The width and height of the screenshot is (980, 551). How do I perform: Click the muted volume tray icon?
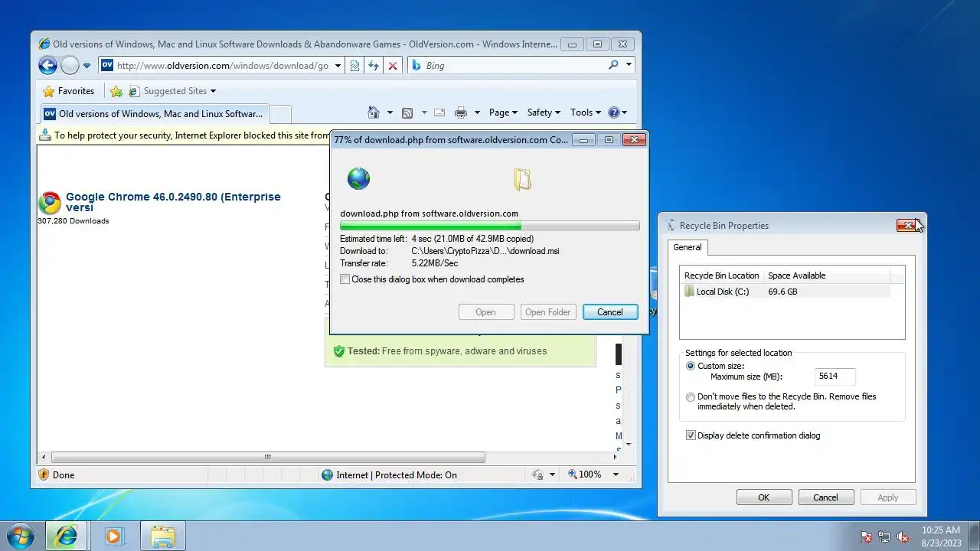(x=903, y=536)
